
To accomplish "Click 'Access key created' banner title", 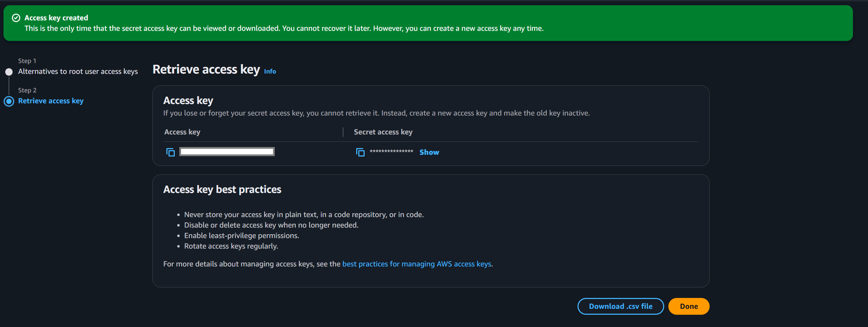I will click(56, 18).
